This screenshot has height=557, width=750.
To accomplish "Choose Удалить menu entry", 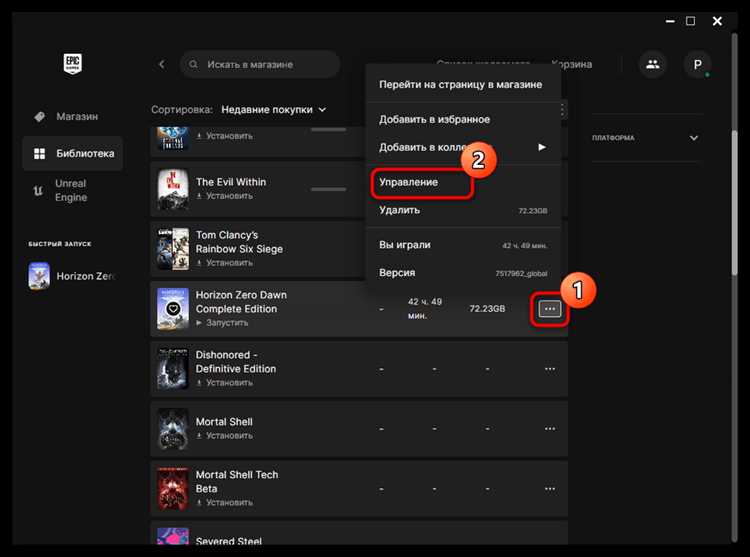I will coord(463,210).
